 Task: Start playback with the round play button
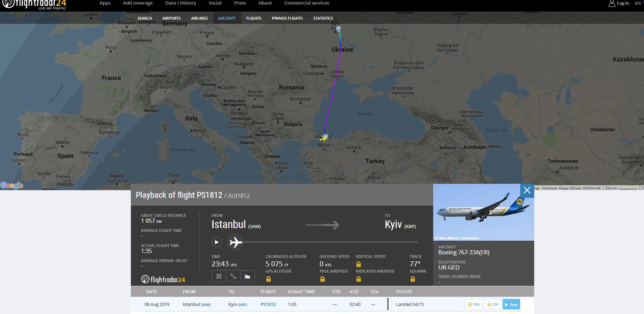pos(216,242)
